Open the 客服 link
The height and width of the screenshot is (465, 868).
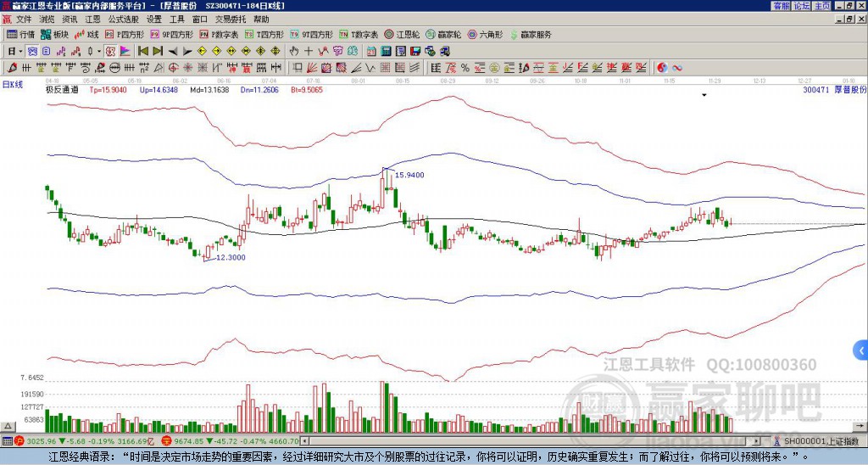(x=781, y=6)
